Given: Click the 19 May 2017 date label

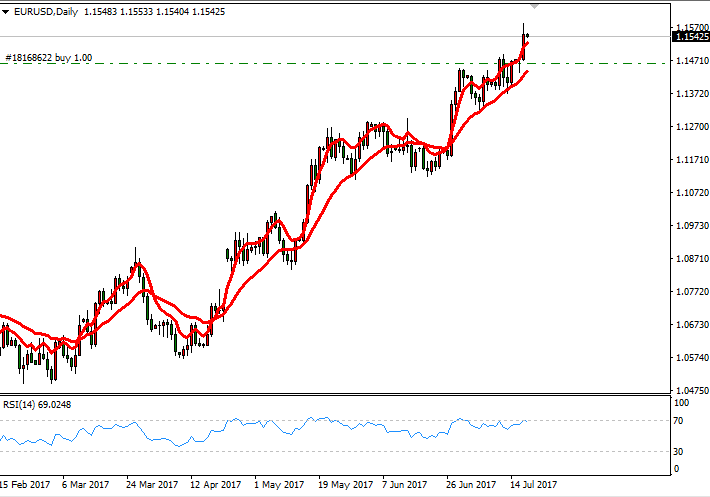Looking at the screenshot, I should tap(345, 485).
